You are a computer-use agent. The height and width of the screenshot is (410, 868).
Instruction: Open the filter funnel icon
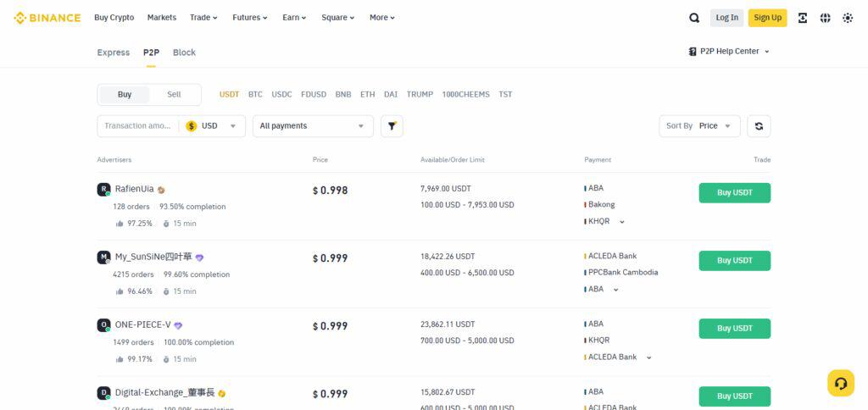click(392, 126)
